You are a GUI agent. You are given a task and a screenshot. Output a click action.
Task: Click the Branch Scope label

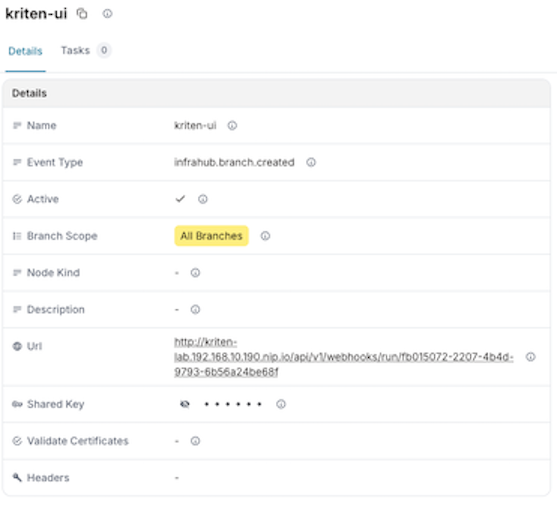(62, 236)
